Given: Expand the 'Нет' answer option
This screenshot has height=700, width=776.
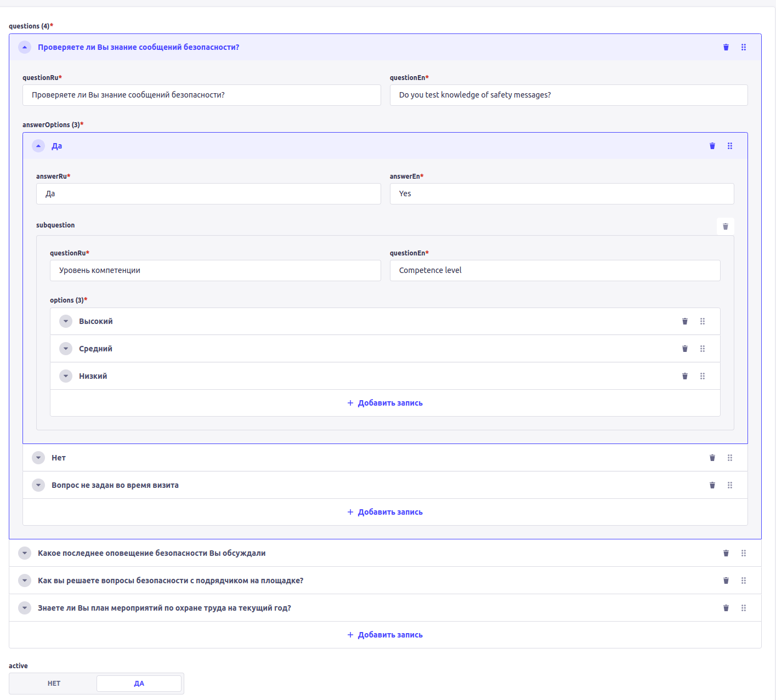Looking at the screenshot, I should tap(38, 458).
